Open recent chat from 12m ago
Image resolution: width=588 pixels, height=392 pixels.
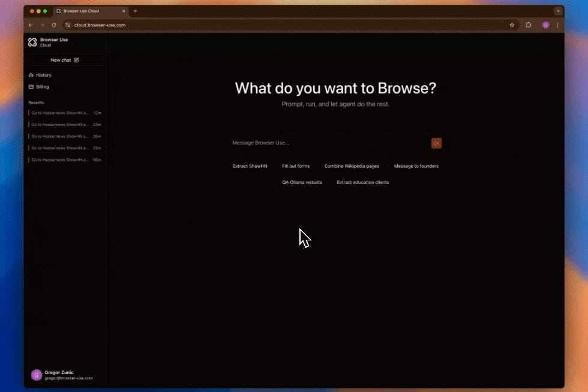pos(65,113)
